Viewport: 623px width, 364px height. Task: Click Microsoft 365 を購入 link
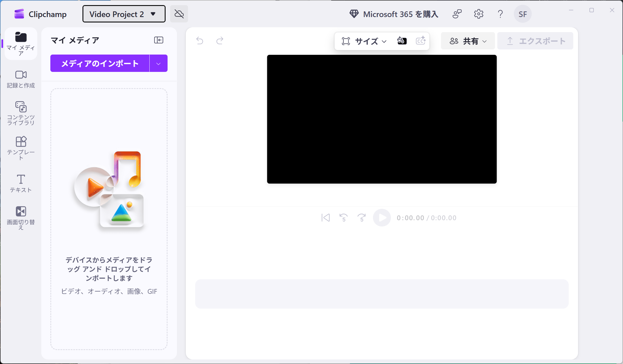(x=394, y=14)
